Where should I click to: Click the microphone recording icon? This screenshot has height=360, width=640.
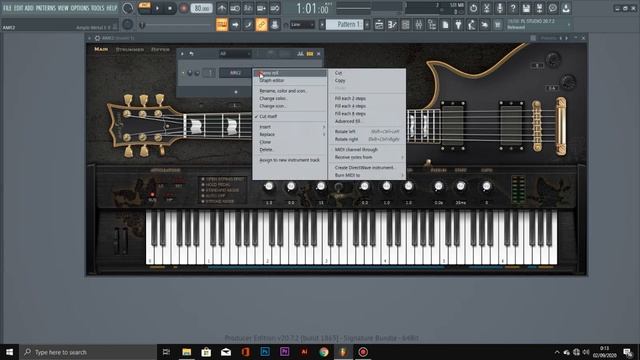click(500, 8)
